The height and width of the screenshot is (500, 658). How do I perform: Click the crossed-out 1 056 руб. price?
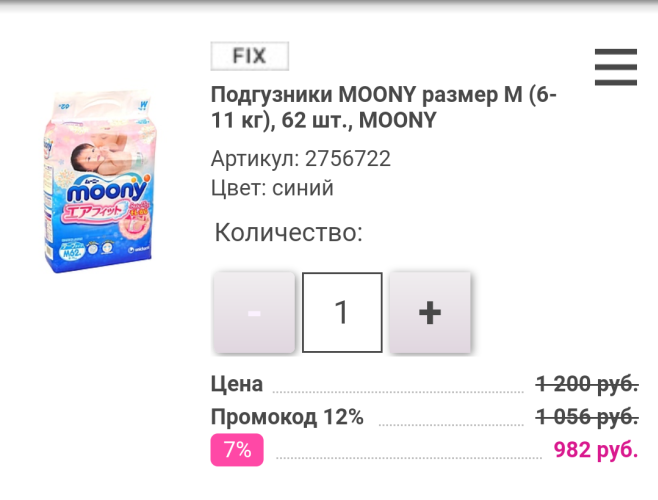(x=587, y=417)
